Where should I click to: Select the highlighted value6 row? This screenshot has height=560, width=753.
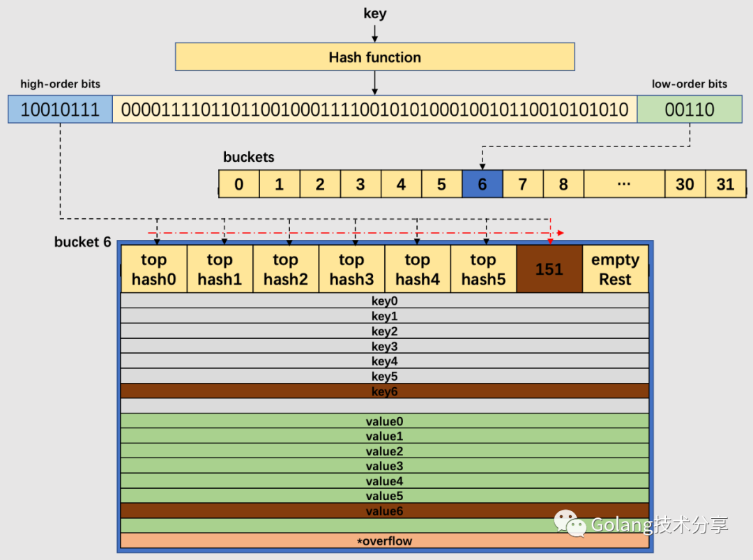tap(384, 511)
